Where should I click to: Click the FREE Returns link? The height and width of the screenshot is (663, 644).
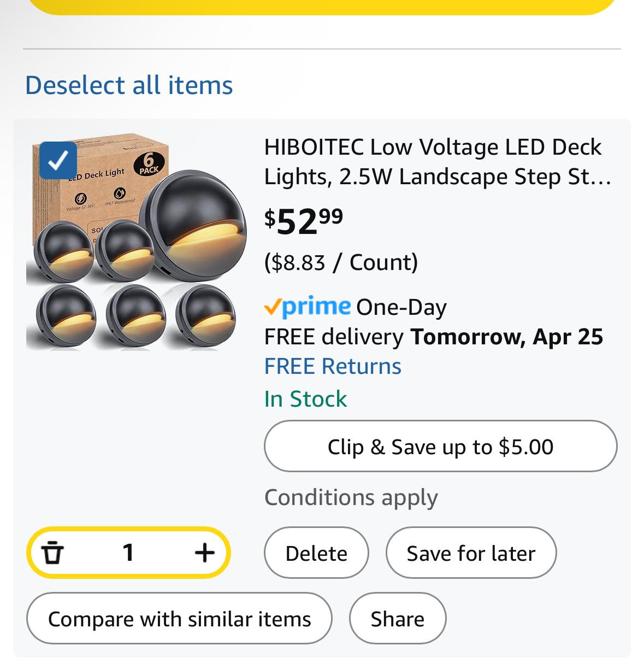point(333,366)
